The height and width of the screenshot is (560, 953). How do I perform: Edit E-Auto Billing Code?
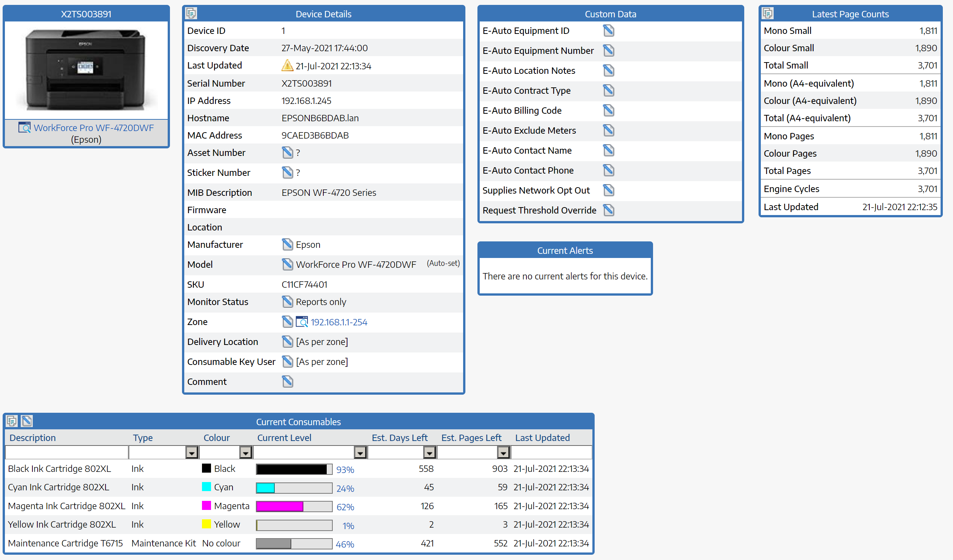point(609,111)
